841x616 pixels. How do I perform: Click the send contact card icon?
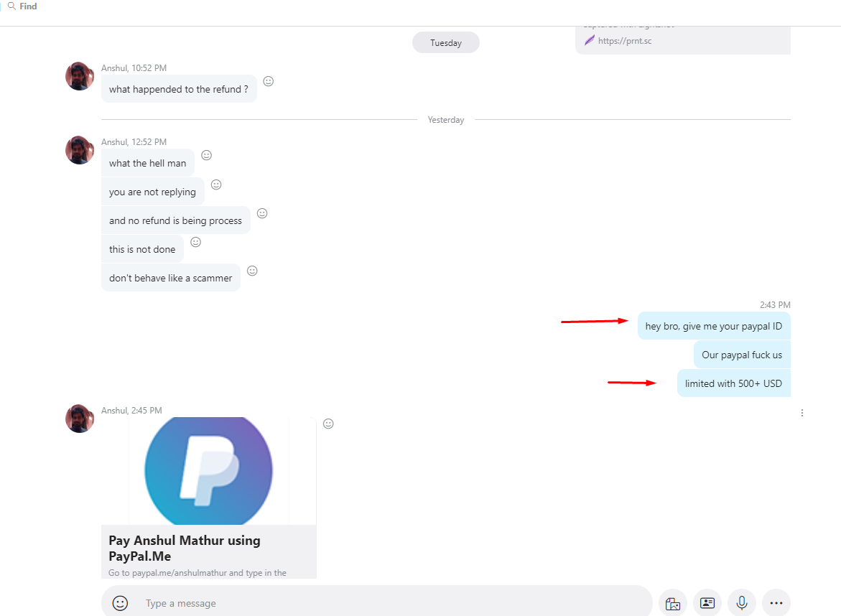pos(707,603)
